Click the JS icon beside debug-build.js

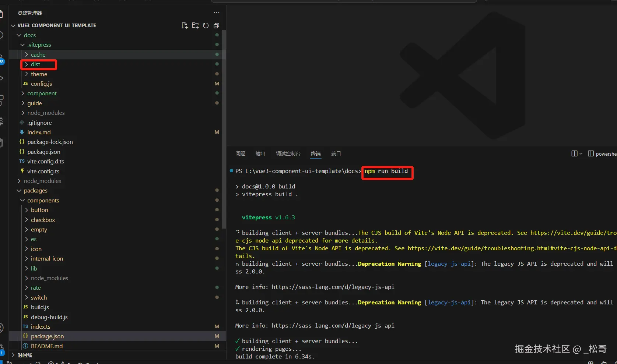pos(25,317)
